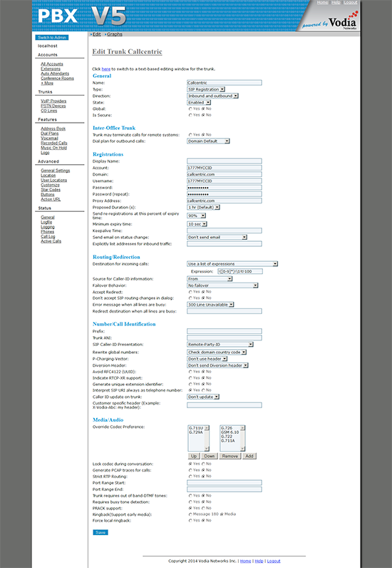This screenshot has height=568, width=392.
Task: Open Conference Rooms in sidebar
Action: coord(57,78)
